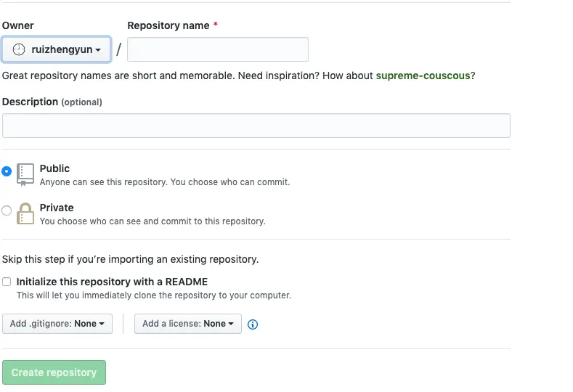This screenshot has height=392, width=573.
Task: Click the Public repository book icon
Action: 25,174
